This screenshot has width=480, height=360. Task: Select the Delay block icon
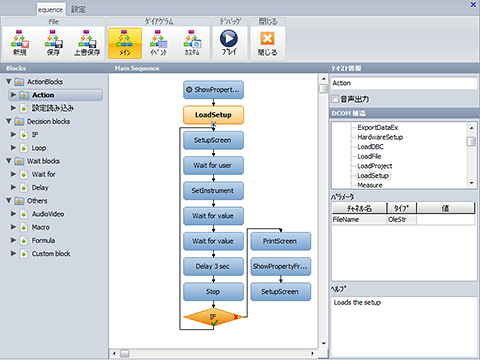pos(24,188)
